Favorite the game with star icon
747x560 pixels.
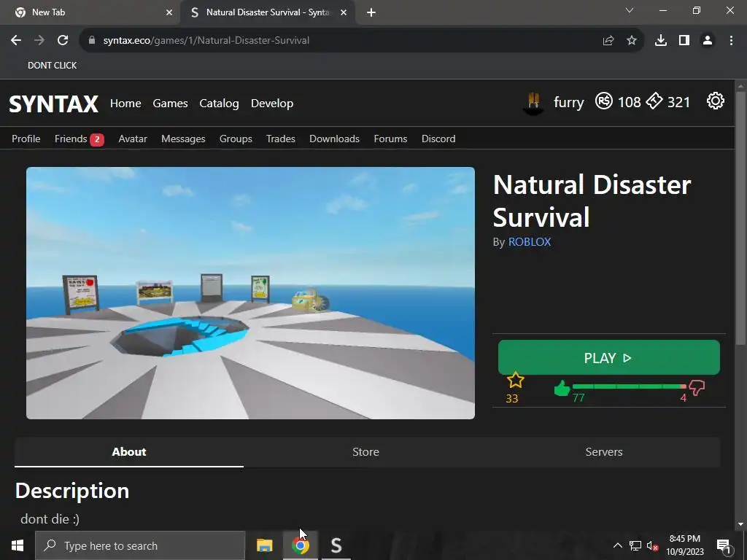point(515,381)
